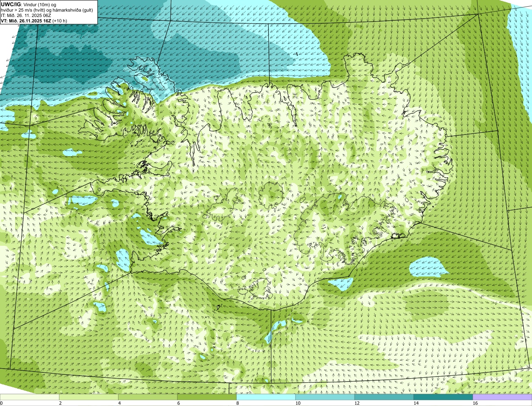
Task: Click the 14–16 m/s dark teal legend swatch
Action: 443,397
